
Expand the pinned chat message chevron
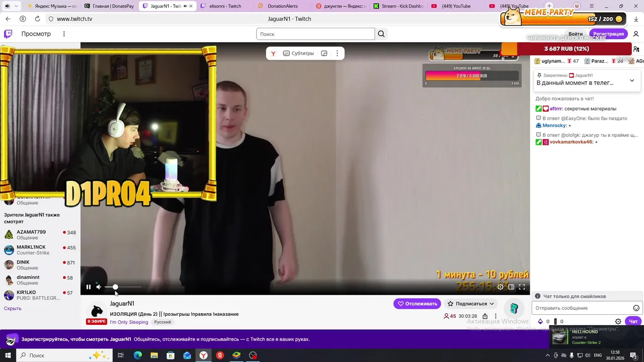point(632,80)
